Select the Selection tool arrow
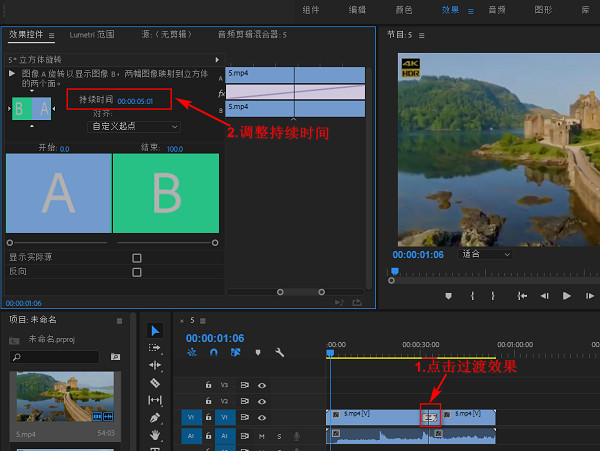 point(155,331)
